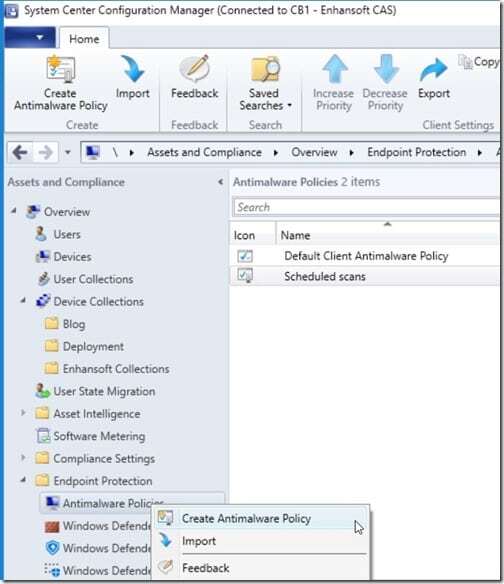Open the Blog folder
The image size is (504, 584).
[x=74, y=324]
